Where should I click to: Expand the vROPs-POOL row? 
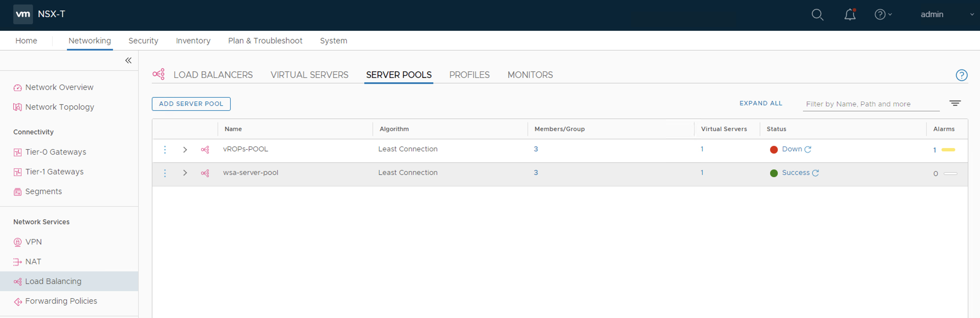185,150
